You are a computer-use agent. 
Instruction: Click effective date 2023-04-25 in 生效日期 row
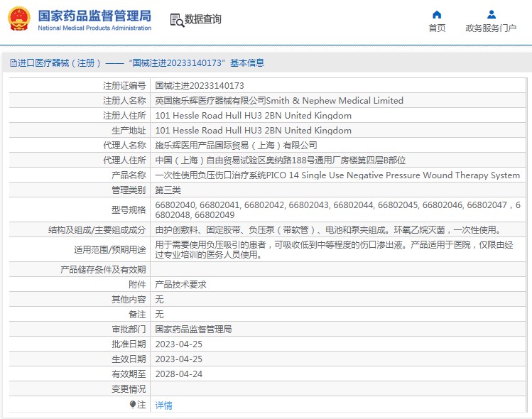[178, 359]
